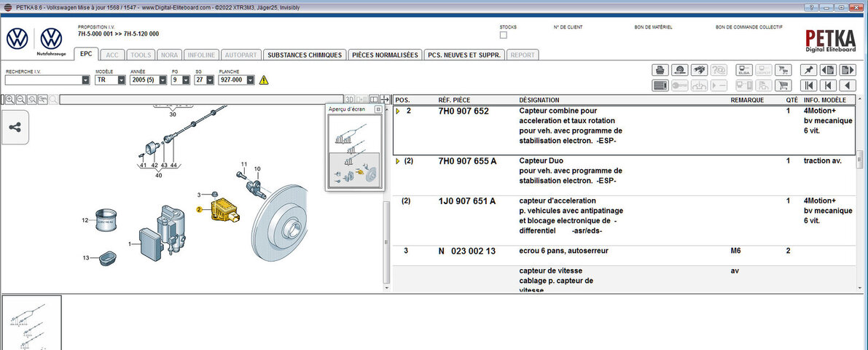Select part number N 023 002 13
The height and width of the screenshot is (350, 868).
466,251
